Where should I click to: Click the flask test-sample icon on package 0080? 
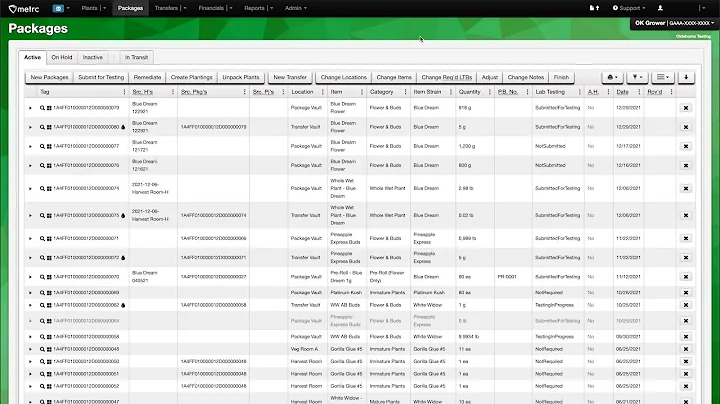pos(123,127)
